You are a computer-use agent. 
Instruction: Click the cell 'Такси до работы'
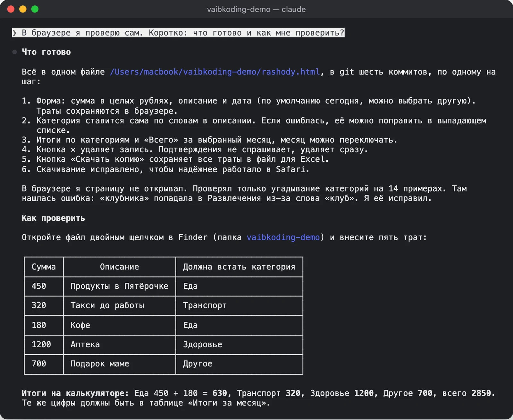coord(107,305)
